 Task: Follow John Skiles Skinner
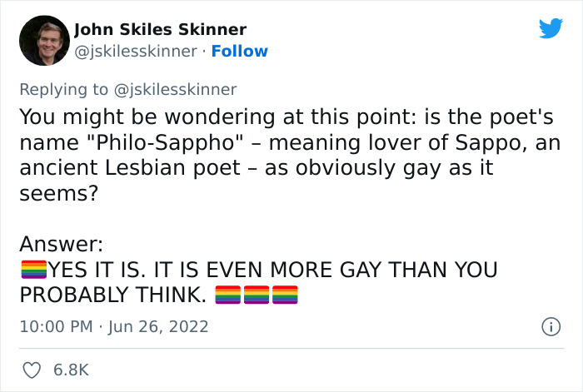pos(240,52)
